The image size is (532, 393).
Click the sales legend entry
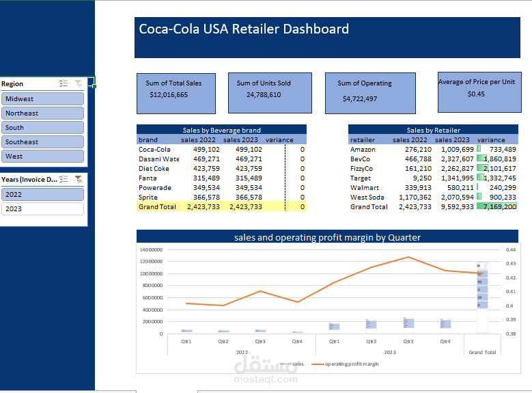point(292,364)
